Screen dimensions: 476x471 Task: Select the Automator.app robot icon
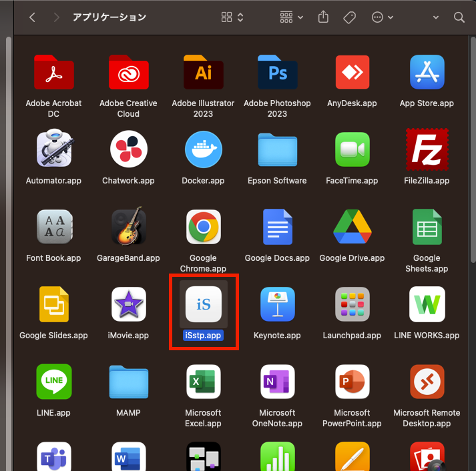54,149
